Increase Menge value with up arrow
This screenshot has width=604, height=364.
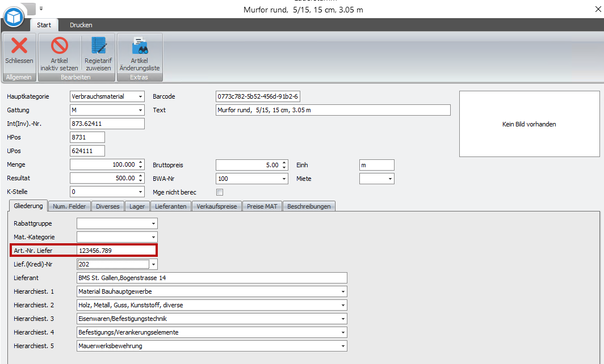click(141, 163)
